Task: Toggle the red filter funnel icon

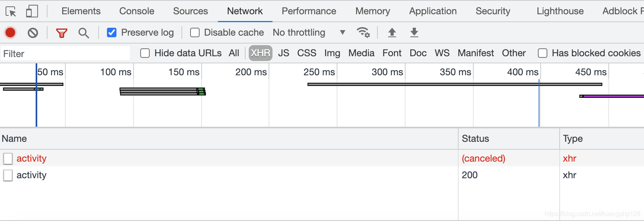Action: pos(61,33)
